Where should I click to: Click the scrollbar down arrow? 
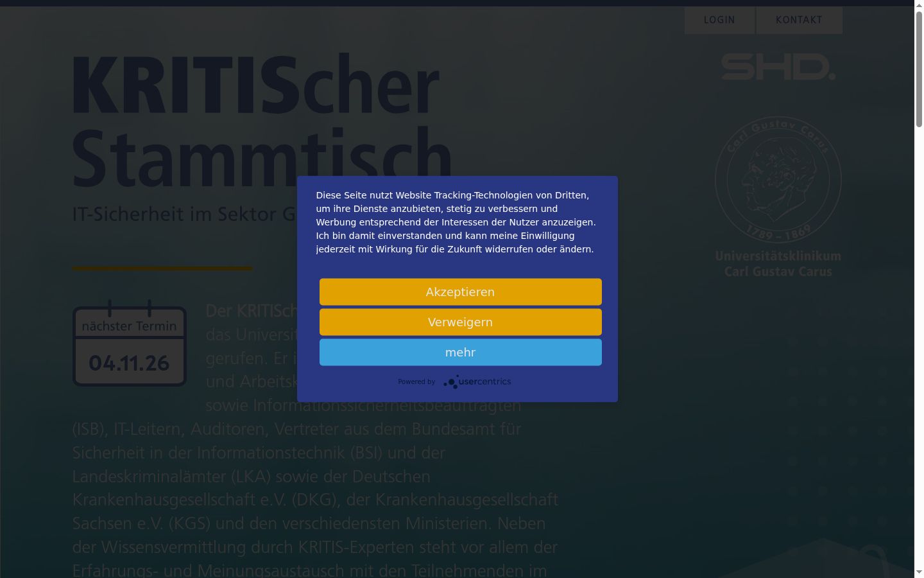coord(919,572)
